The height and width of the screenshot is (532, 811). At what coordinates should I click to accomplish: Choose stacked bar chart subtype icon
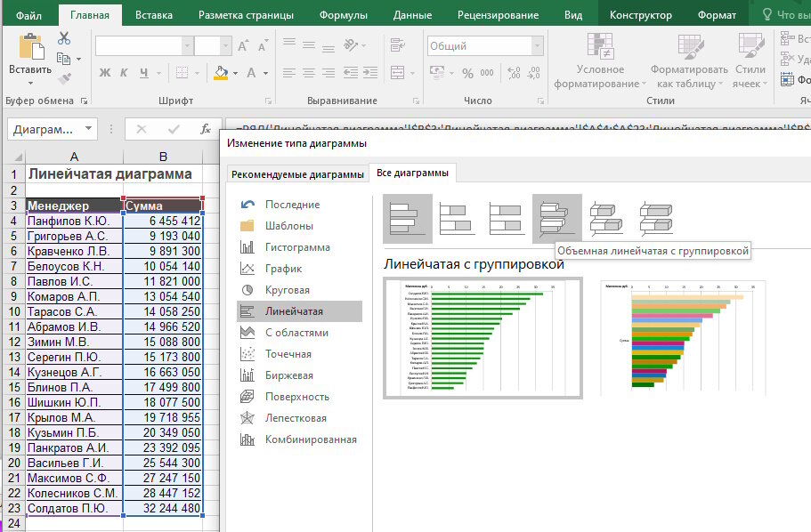[x=457, y=219]
